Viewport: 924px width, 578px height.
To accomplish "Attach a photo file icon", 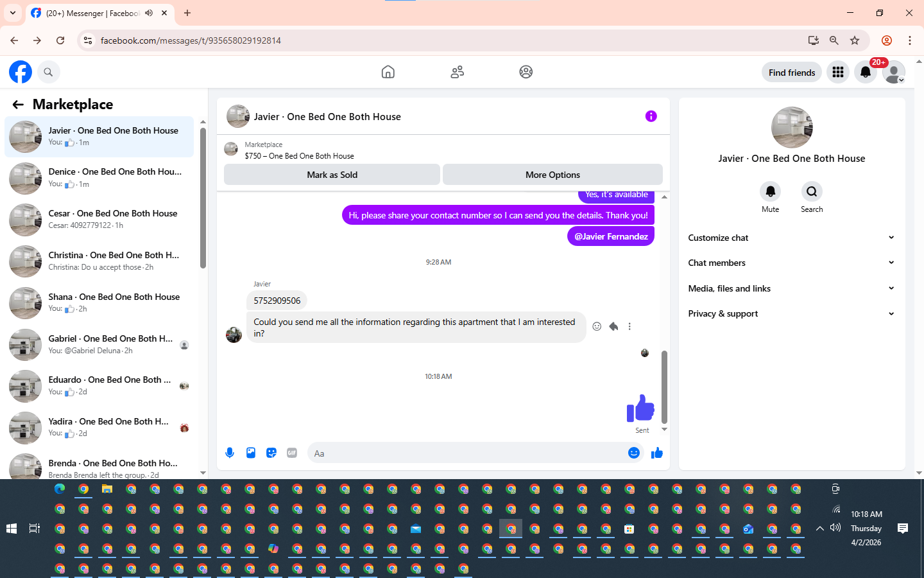I will click(251, 453).
